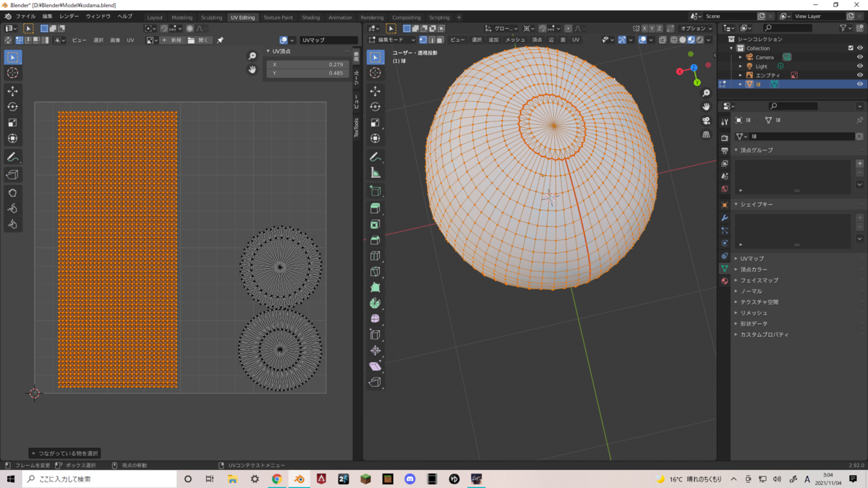
Task: Select the Rip Region tool in 3D viewport
Action: click(375, 382)
